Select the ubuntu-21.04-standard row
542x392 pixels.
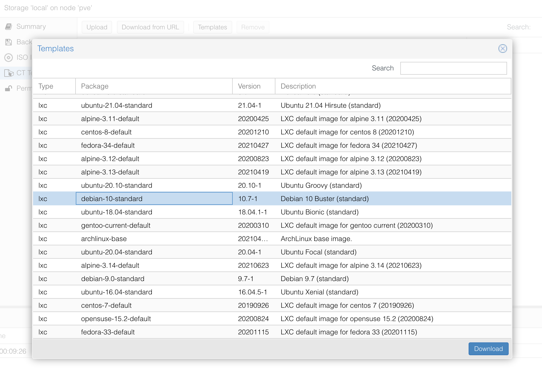click(272, 105)
